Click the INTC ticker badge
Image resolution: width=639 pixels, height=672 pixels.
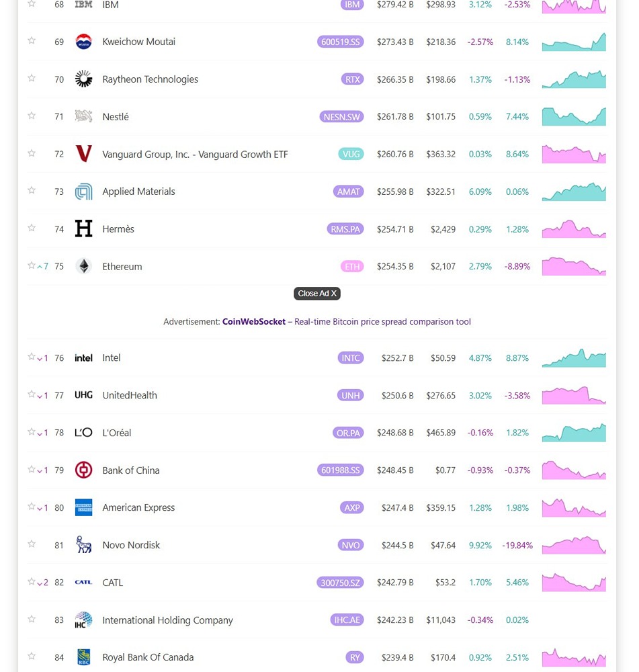click(351, 358)
